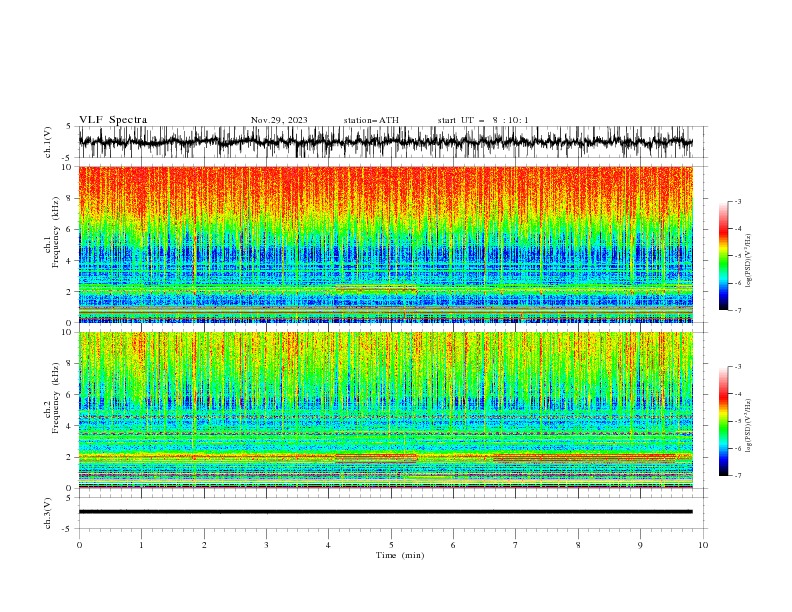Viewport: 792px width, 612px height.
Task: Click the "-3" tick on the ch.1 color bar
Action: click(737, 201)
